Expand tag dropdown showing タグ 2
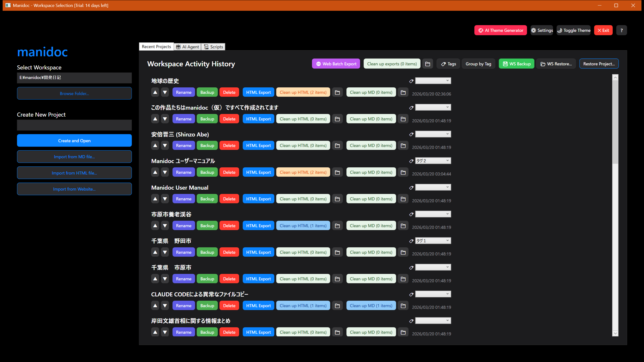 [x=433, y=161]
